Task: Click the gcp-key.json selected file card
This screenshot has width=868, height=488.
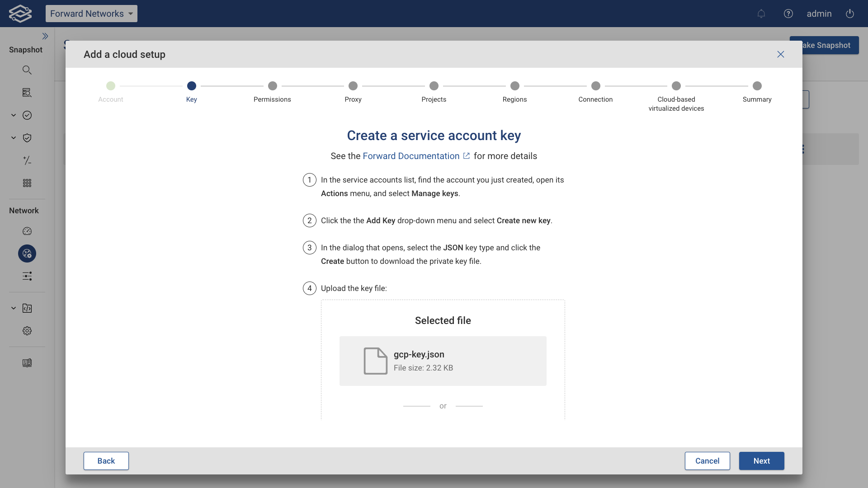Action: click(443, 361)
